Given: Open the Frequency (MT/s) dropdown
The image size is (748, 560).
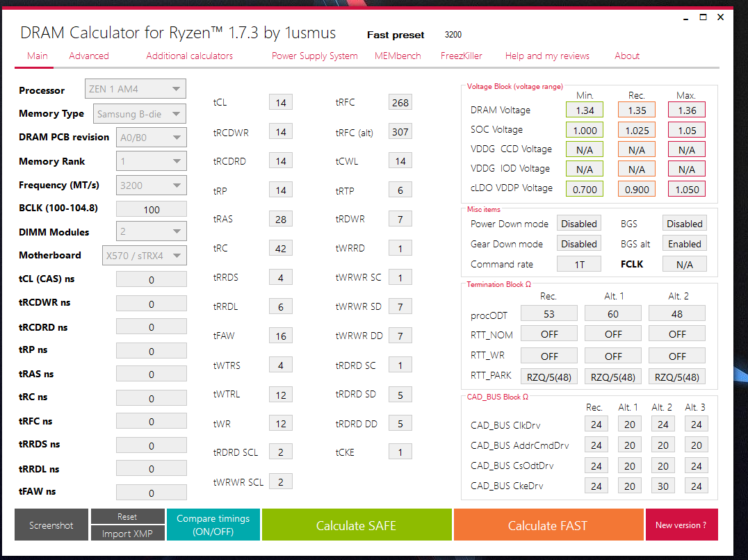Looking at the screenshot, I should 151,185.
